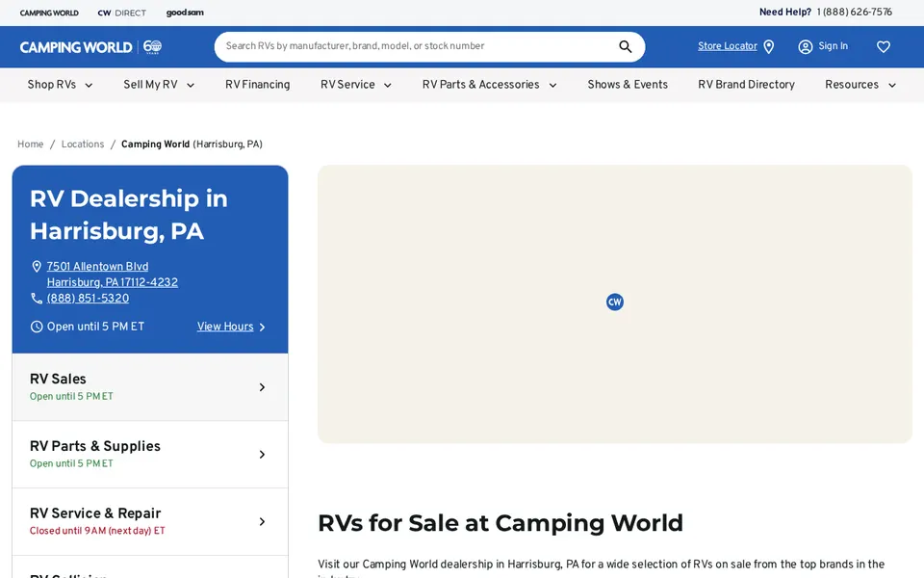Click the Harrisburg, PA 17112-4232 address line

[x=112, y=282]
